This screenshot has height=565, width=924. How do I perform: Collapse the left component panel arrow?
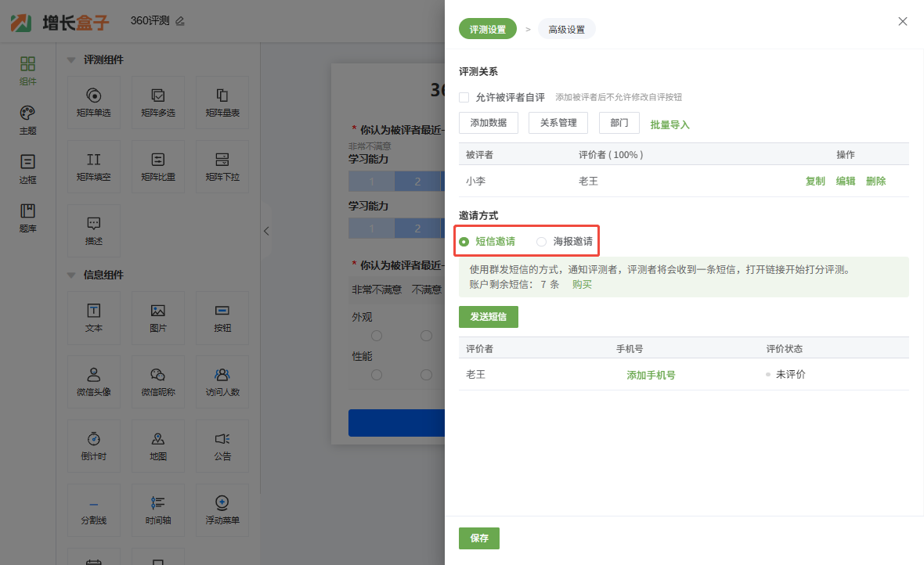[266, 231]
